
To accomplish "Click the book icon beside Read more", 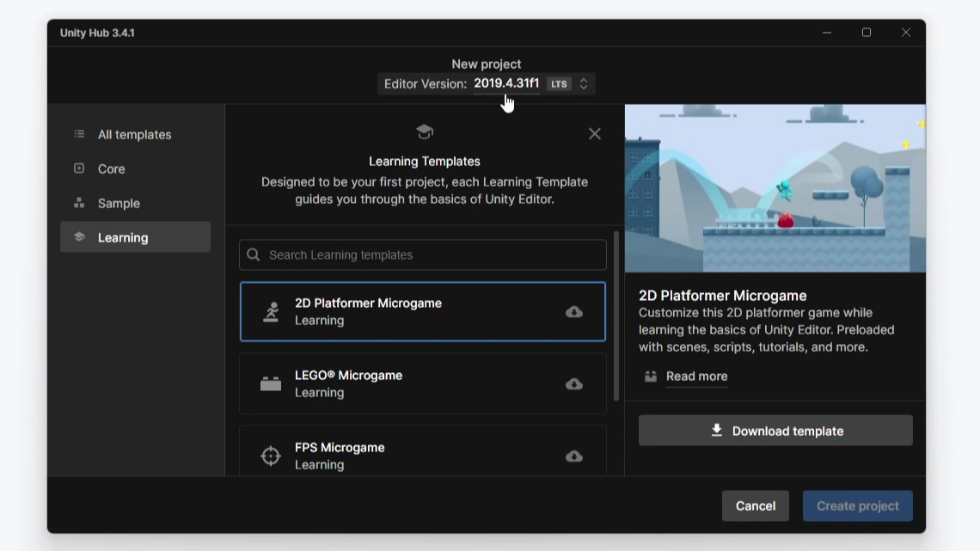I will [x=651, y=377].
